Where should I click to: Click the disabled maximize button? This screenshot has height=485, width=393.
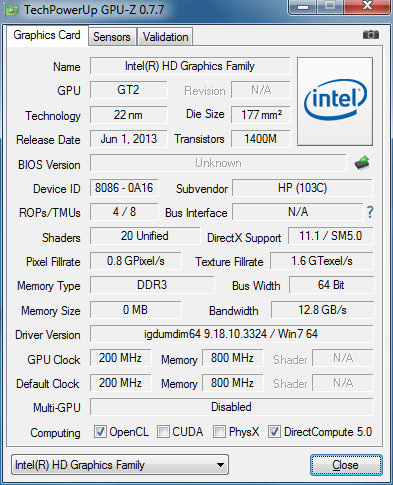330,6
